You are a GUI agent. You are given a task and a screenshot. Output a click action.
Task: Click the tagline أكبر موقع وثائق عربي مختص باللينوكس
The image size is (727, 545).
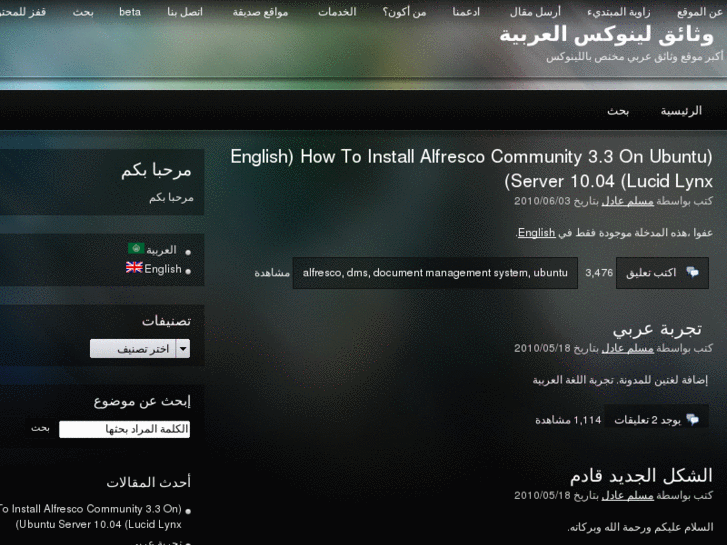click(634, 57)
